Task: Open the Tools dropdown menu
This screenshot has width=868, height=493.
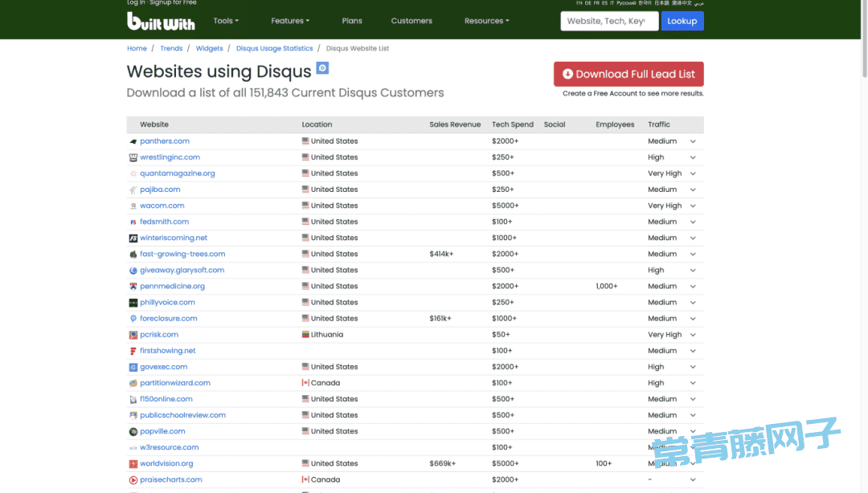Action: [226, 21]
